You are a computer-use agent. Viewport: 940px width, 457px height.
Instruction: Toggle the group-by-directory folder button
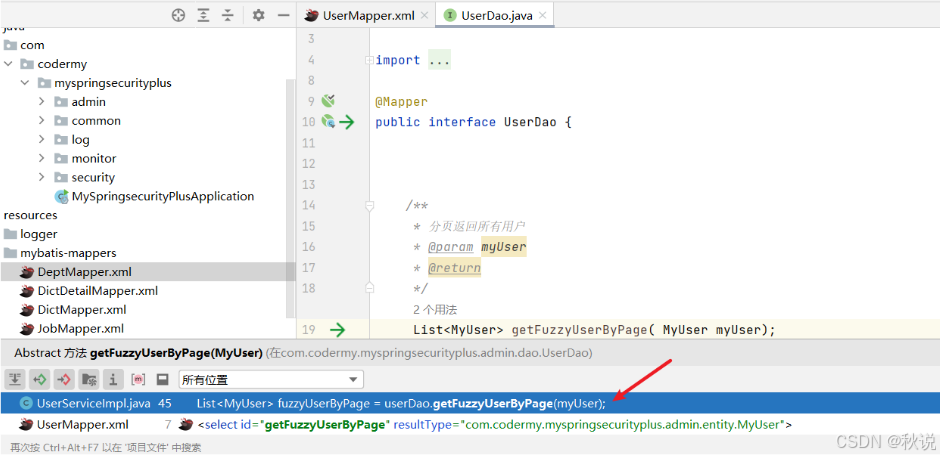click(89, 379)
